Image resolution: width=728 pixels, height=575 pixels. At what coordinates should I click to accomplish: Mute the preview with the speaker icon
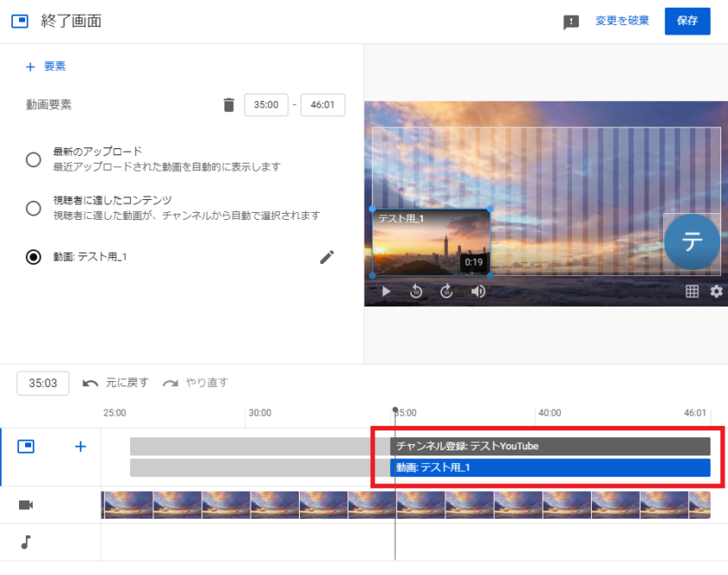(x=478, y=291)
